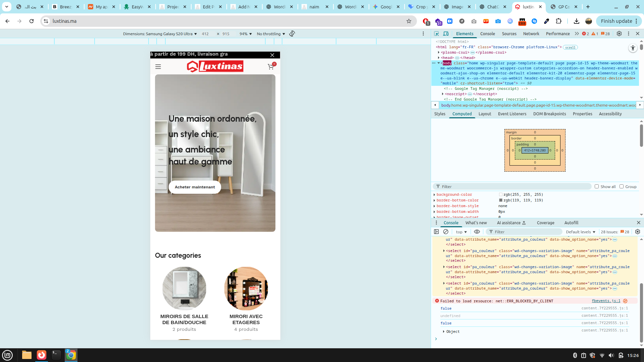The image size is (644, 362).
Task: Click the Acheter maintenant button
Action: point(195,187)
